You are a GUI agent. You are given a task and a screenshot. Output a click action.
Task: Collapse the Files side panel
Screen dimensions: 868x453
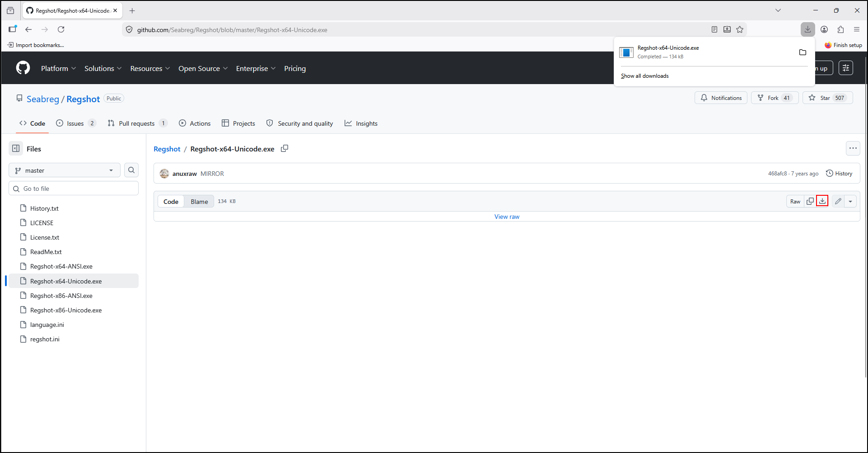(16, 149)
